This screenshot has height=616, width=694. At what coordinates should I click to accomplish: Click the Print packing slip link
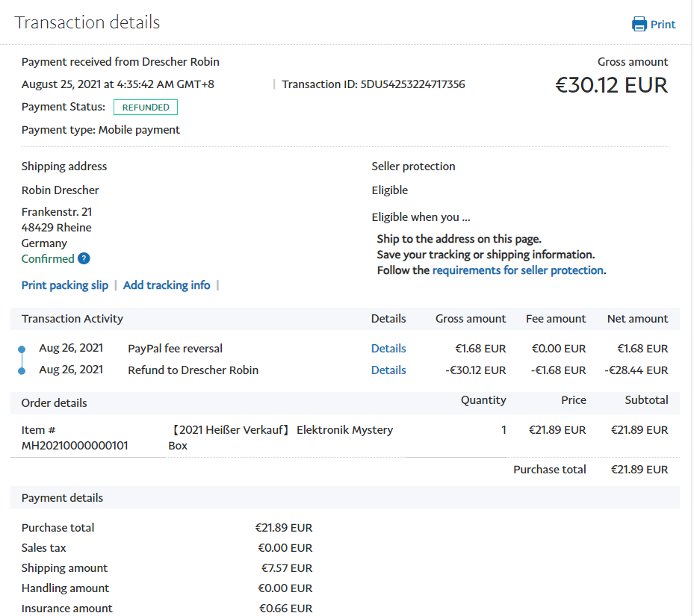coord(65,285)
